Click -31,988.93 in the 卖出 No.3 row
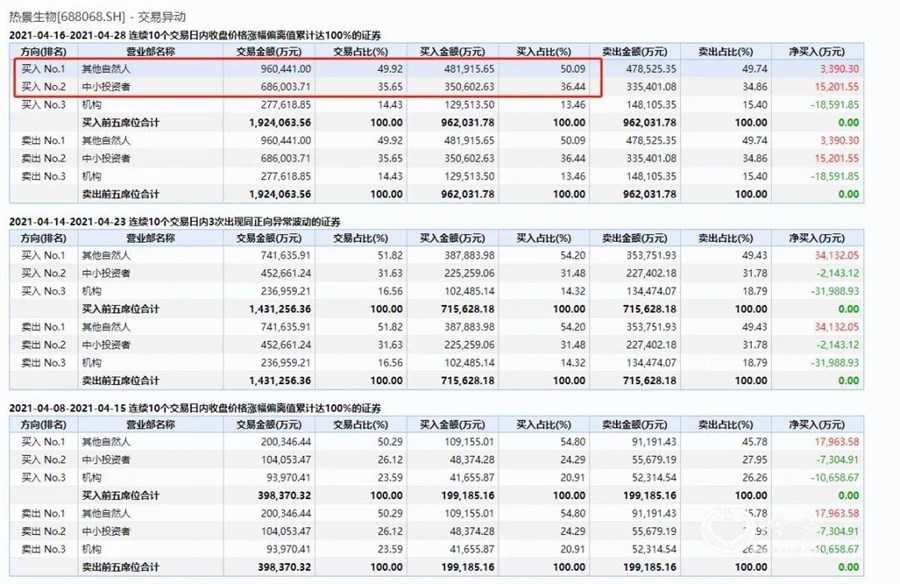Image resolution: width=900 pixels, height=584 pixels. coord(835,363)
